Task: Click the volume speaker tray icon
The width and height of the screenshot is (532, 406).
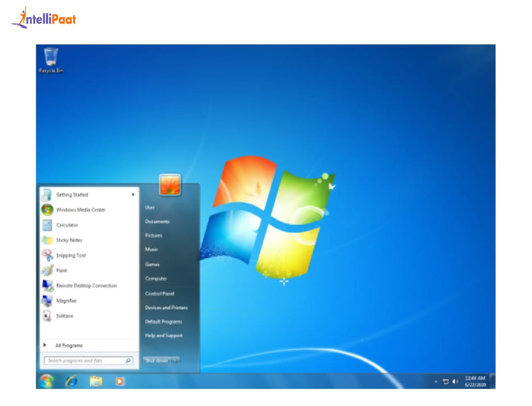Action: (455, 381)
